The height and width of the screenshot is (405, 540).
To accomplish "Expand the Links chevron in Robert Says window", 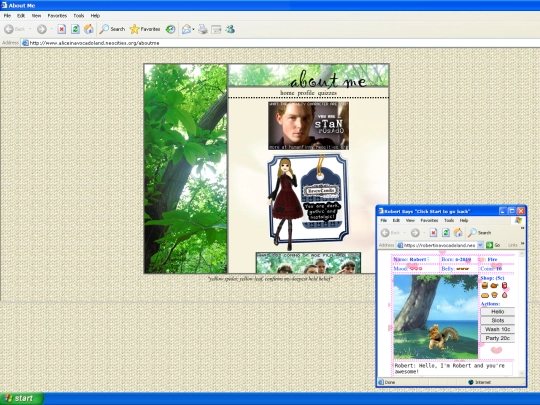I will tap(522, 244).
